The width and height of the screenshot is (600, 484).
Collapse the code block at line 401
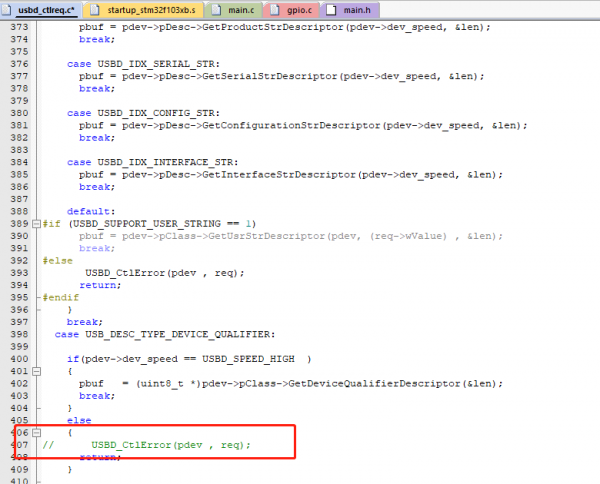pos(36,371)
